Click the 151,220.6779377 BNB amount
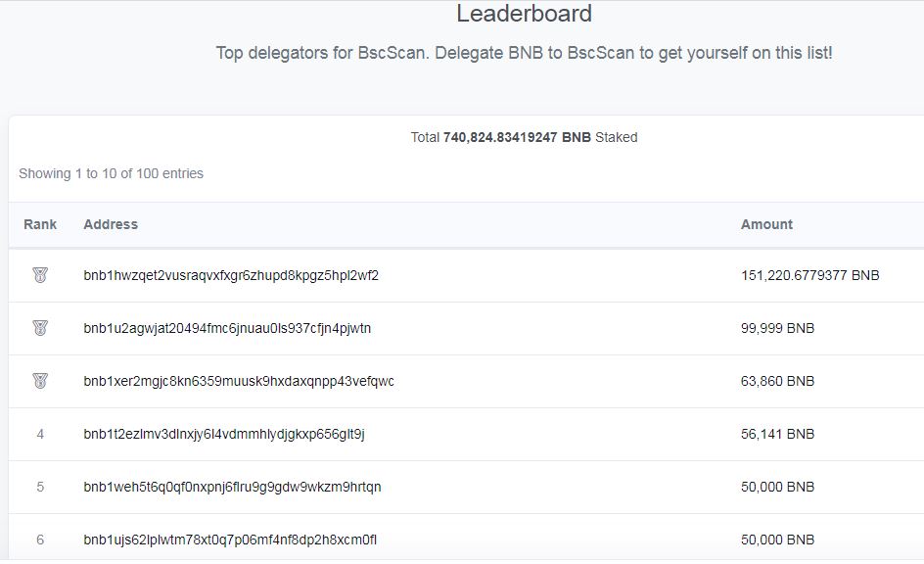924x564 pixels. [x=809, y=275]
